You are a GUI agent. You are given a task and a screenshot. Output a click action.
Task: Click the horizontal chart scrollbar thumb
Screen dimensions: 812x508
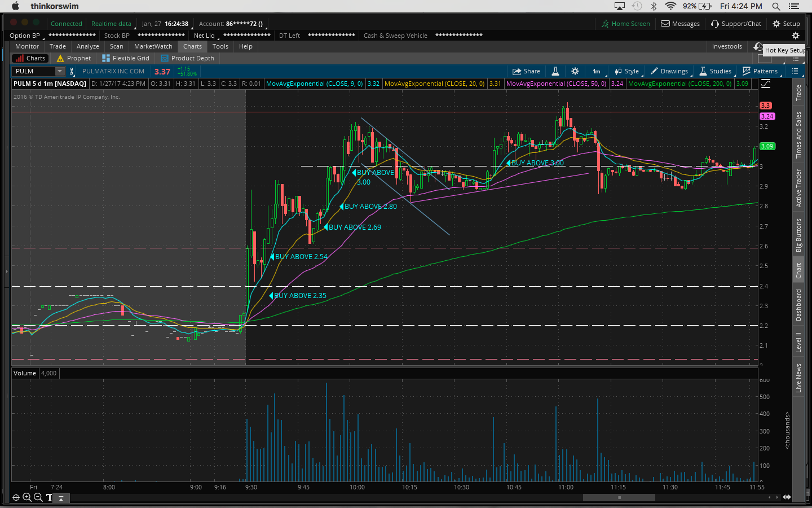pyautogui.click(x=619, y=497)
